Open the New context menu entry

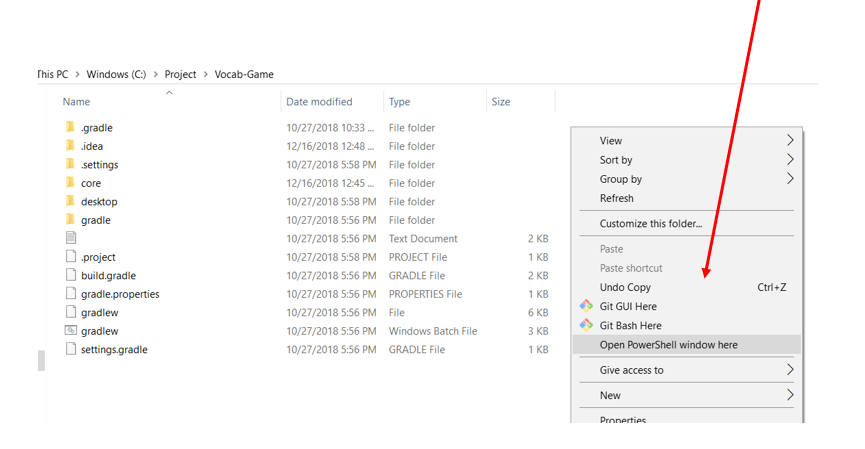[686, 395]
